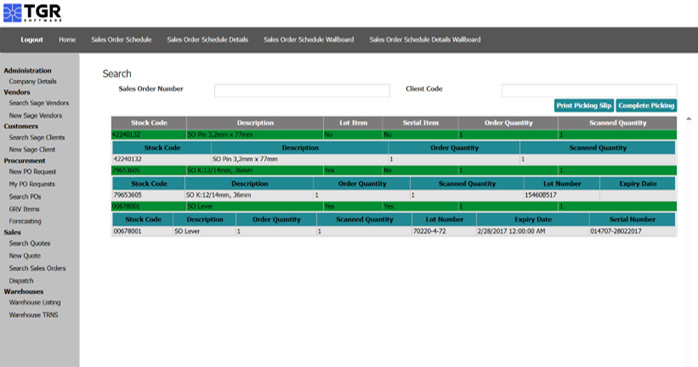Click the Procurement sidebar heading
Screen dimensions: 698x367
24,160
